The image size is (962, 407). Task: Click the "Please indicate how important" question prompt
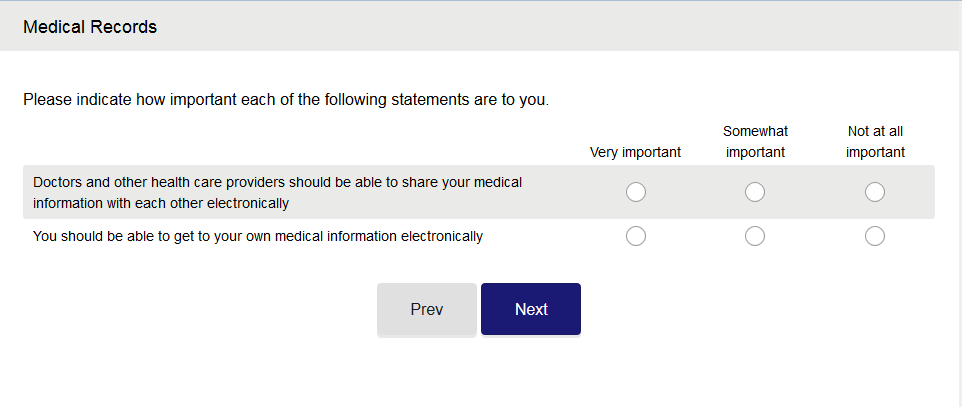(286, 100)
